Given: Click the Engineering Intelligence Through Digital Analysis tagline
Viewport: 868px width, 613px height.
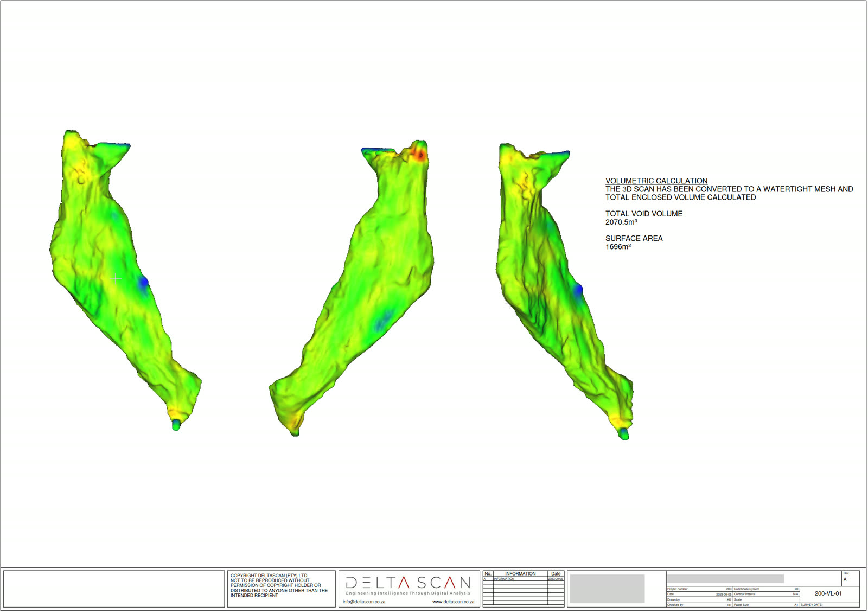Looking at the screenshot, I should [x=408, y=593].
